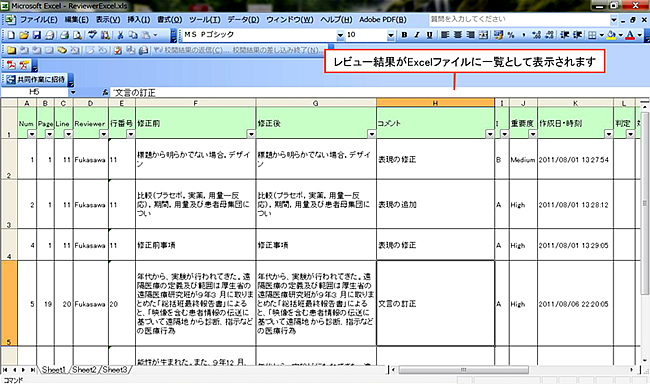Click the Increase Decimal icon
650x384 pixels.
536,35
